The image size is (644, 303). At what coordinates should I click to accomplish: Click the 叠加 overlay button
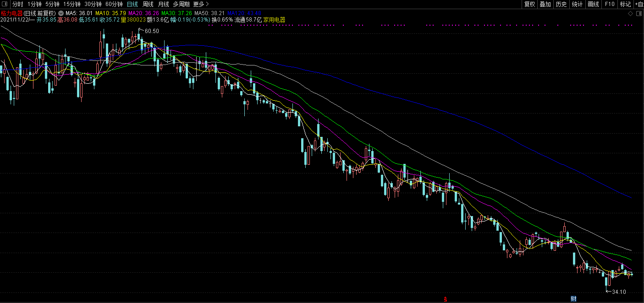coord(545,4)
